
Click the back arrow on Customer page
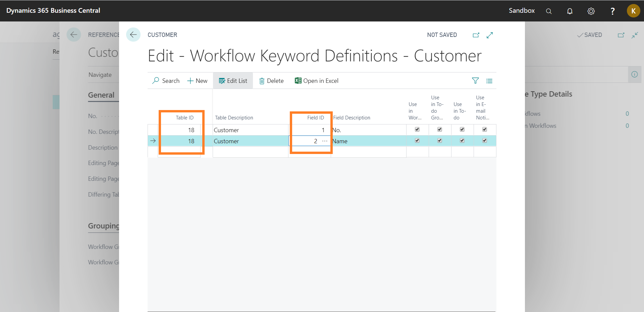pyautogui.click(x=133, y=35)
